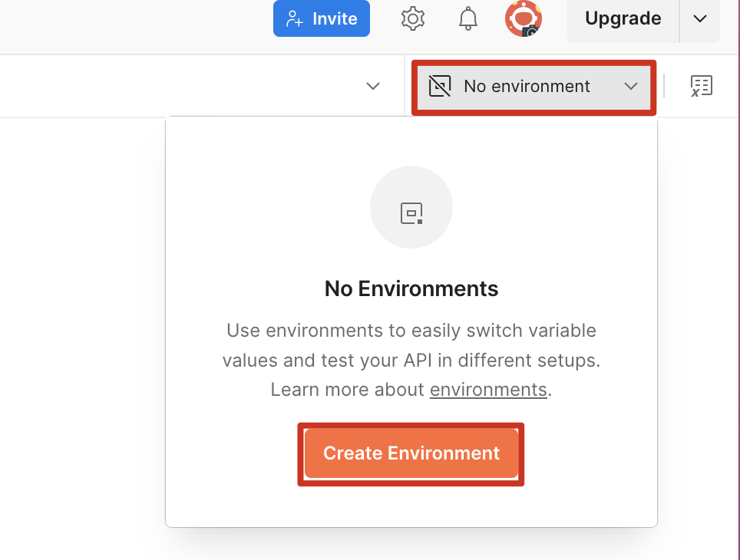Open the notifications bell
Image resolution: width=740 pixels, height=560 pixels.
pos(467,19)
